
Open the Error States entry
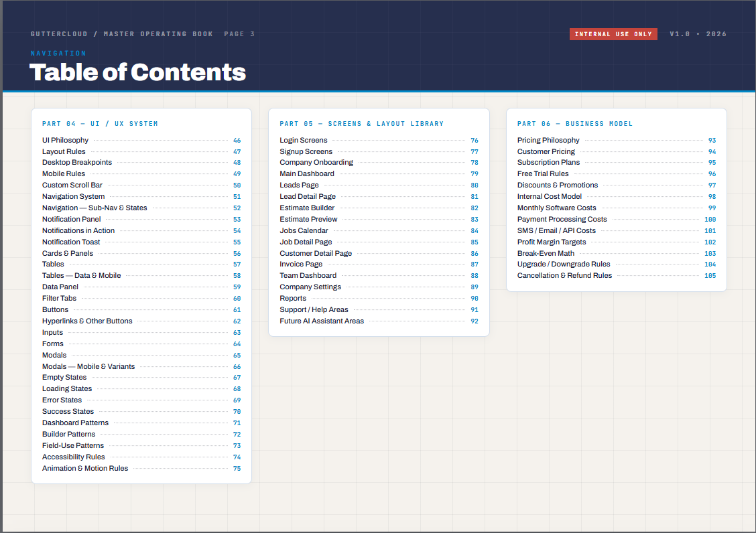[141, 400]
